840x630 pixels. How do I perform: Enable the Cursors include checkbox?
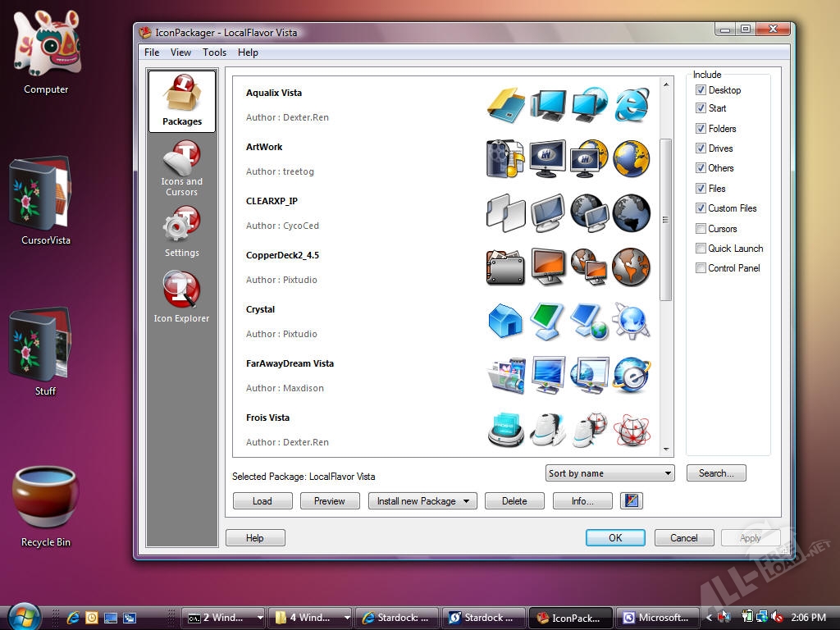click(x=701, y=229)
